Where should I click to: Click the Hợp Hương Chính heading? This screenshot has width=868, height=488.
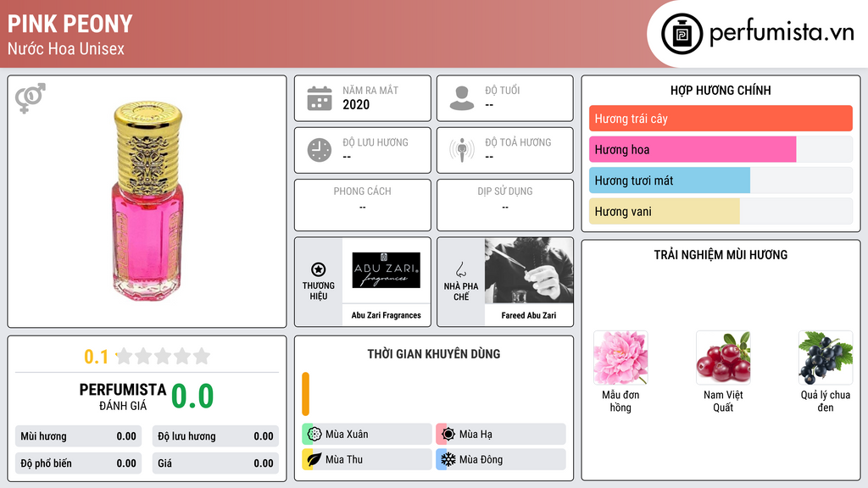(721, 90)
